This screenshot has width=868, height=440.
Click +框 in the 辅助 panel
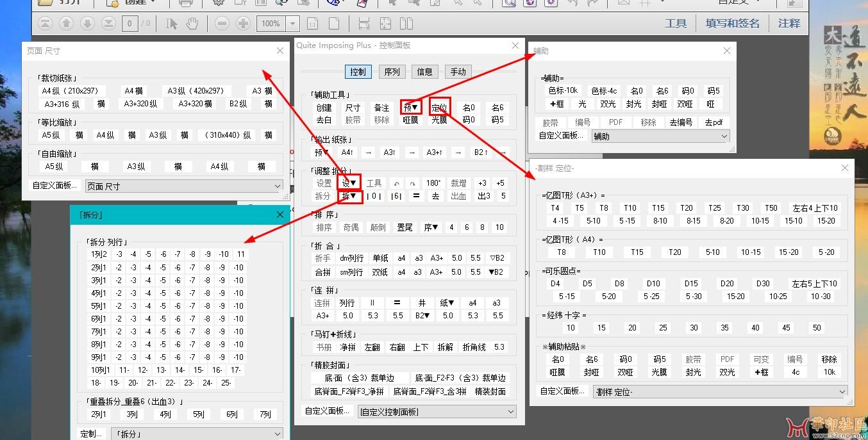click(556, 104)
